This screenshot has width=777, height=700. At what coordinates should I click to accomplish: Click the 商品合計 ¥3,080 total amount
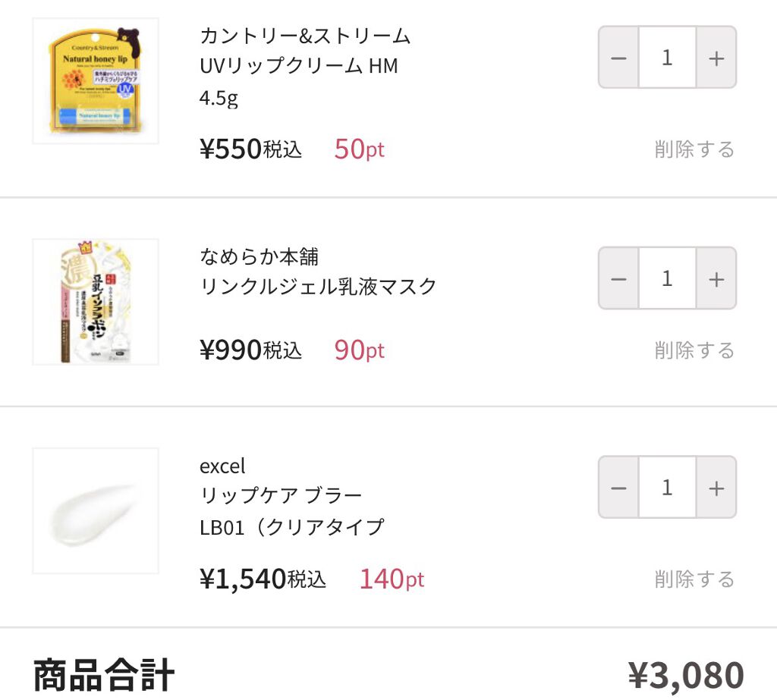(686, 675)
